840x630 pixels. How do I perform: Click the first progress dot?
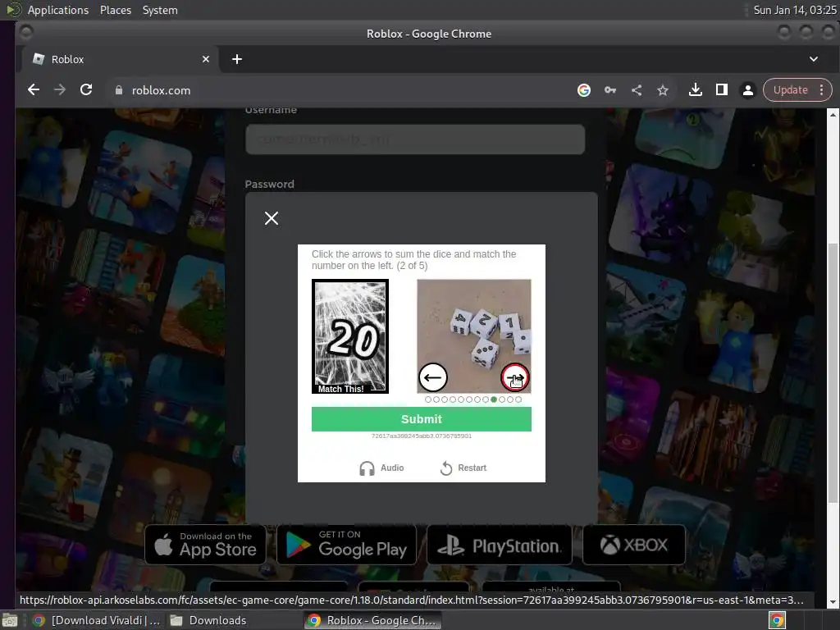(x=427, y=399)
